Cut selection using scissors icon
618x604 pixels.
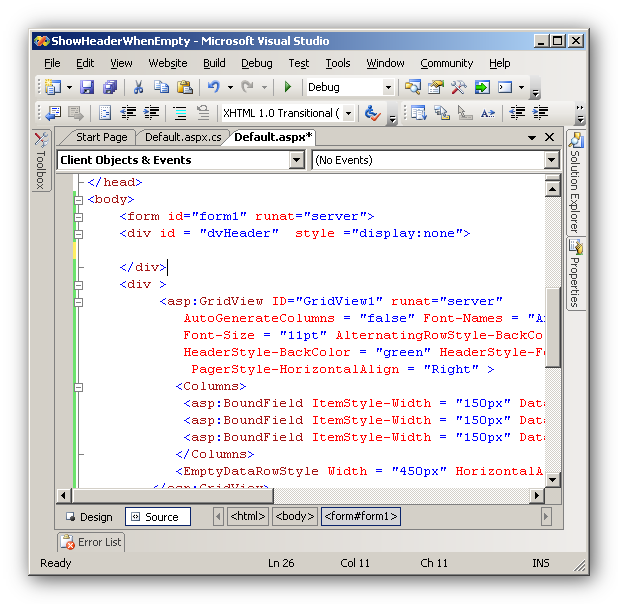point(138,87)
